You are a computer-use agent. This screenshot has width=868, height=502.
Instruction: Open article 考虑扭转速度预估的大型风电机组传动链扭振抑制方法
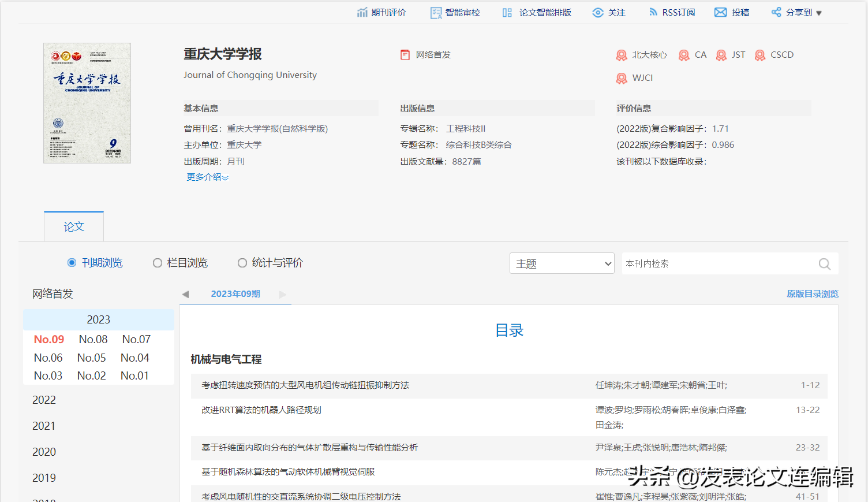tap(305, 385)
